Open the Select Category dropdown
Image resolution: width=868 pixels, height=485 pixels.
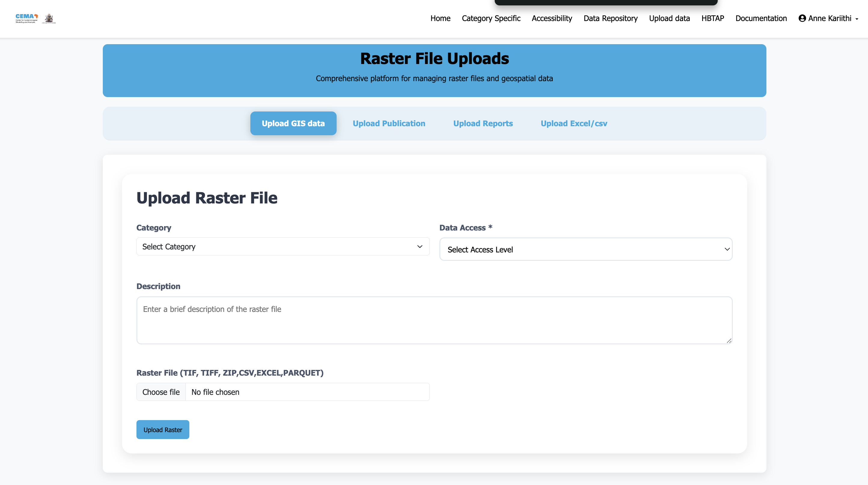283,246
